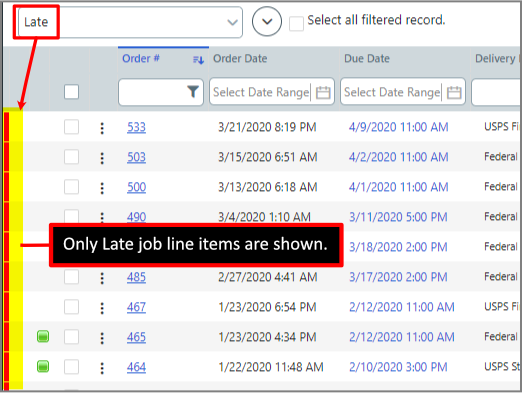
Task: Select order date 3/15/2020 6:51 AM cell
Action: pyautogui.click(x=267, y=157)
